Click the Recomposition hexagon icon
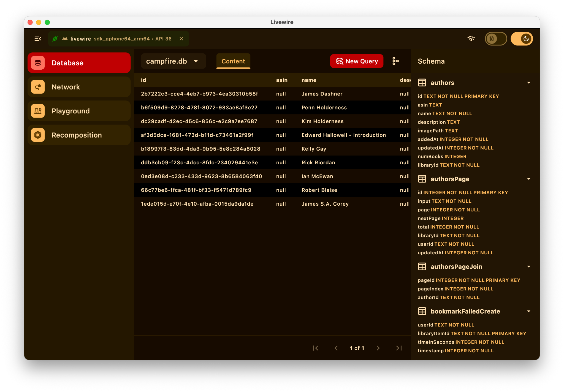Screen dimensions: 564x392 (x=38, y=135)
